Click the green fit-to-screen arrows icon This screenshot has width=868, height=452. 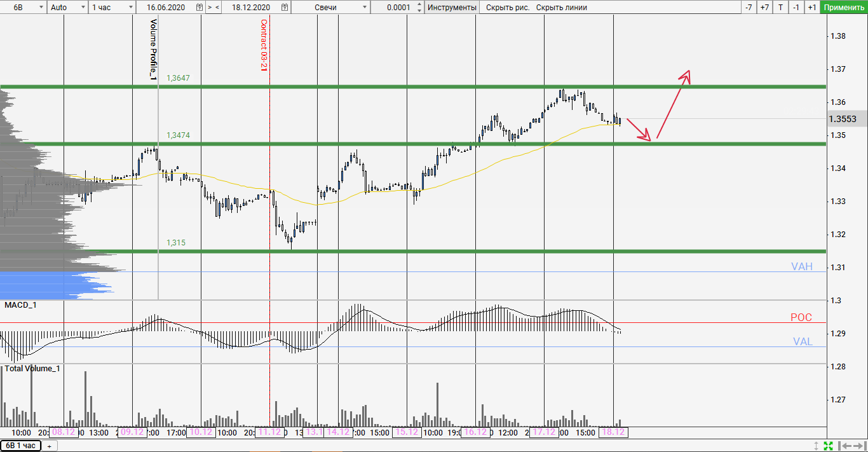point(828,446)
